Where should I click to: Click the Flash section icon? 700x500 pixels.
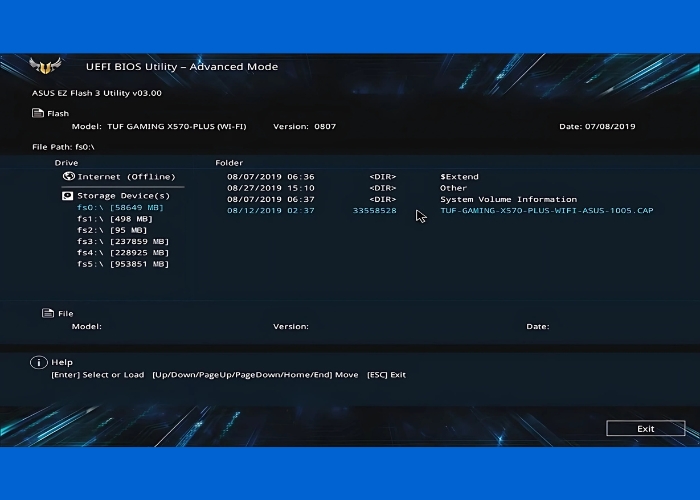[37, 113]
